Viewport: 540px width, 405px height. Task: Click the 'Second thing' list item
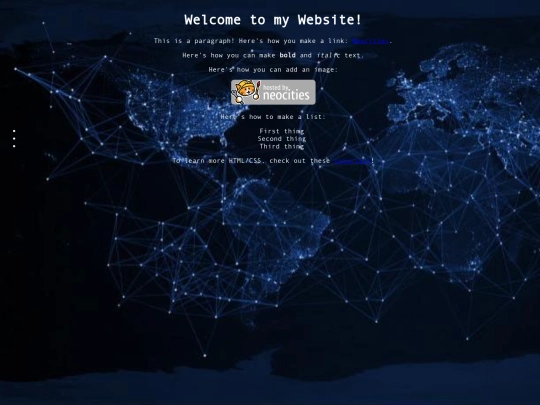(x=282, y=139)
